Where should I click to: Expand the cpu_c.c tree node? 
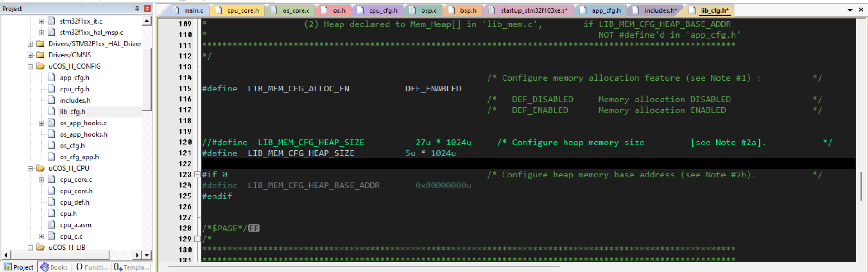(x=41, y=236)
